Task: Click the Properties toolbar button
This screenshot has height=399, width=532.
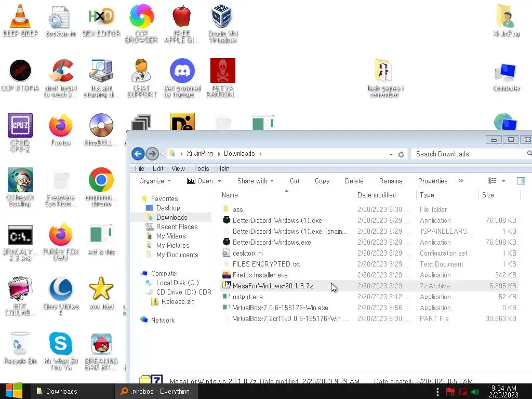Action: pyautogui.click(x=433, y=181)
